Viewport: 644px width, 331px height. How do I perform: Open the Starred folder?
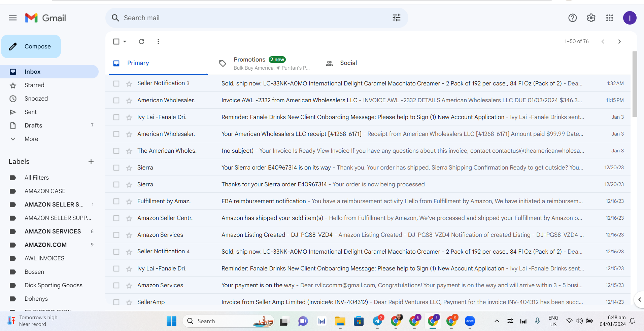(49, 85)
